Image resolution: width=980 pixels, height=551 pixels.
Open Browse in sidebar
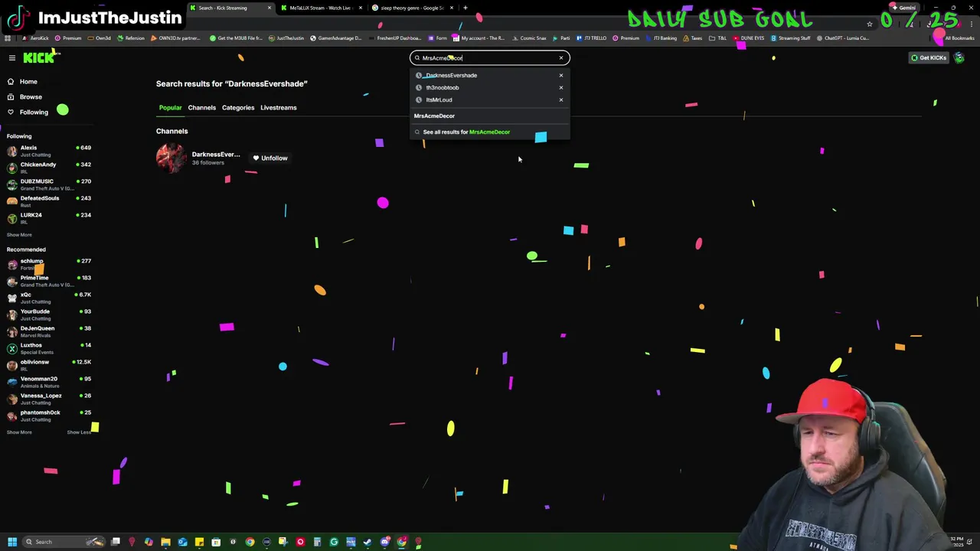tap(31, 96)
